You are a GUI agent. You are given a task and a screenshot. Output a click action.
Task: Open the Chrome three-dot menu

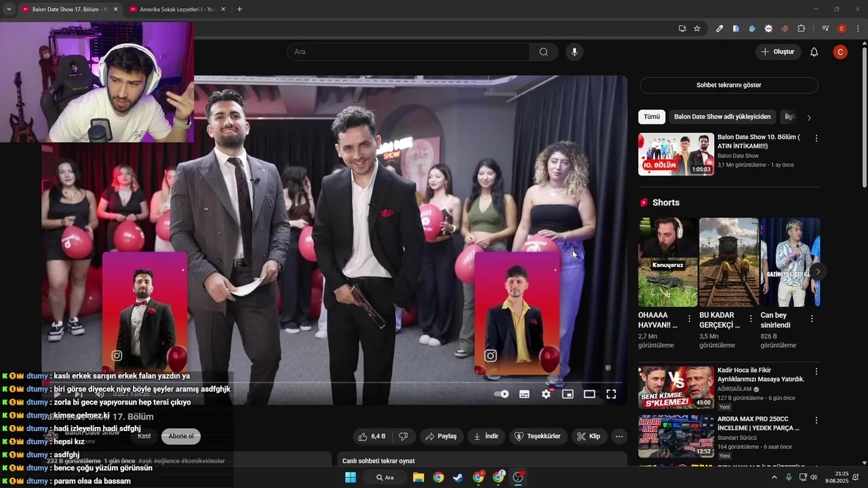[858, 28]
